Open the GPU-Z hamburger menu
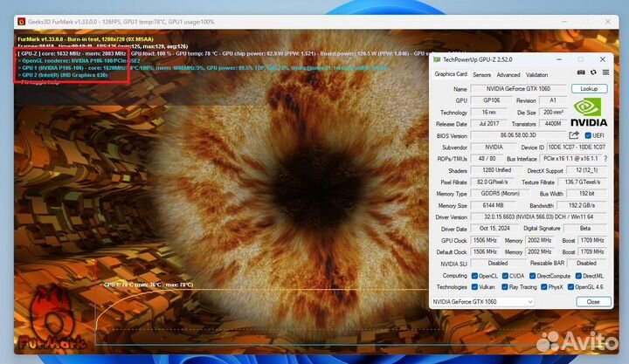Screen dimensions: 629x364 coord(605,72)
